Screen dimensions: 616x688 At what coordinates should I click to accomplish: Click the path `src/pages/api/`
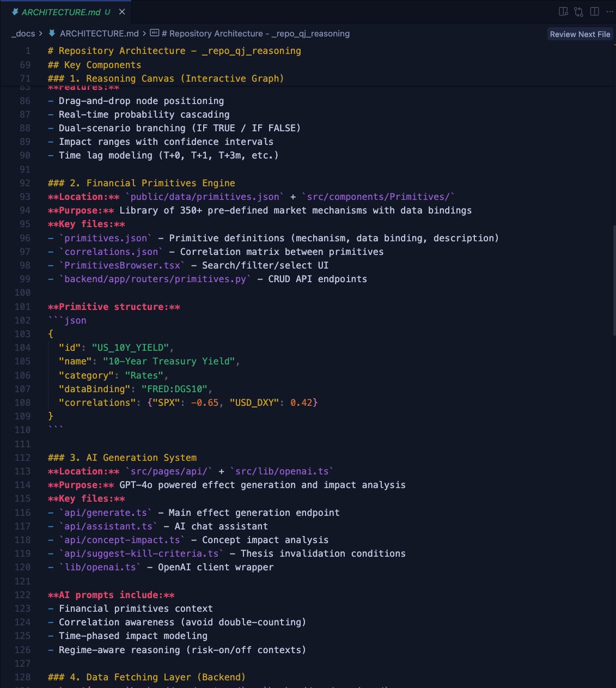169,471
